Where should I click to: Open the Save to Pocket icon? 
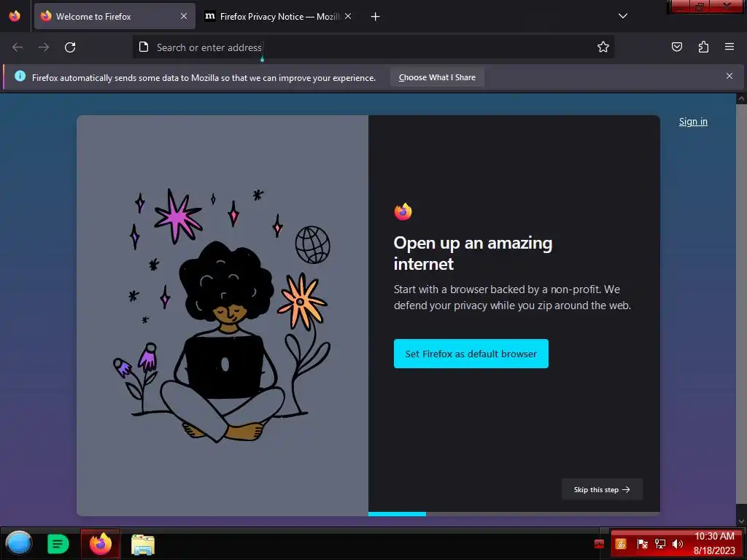click(677, 47)
